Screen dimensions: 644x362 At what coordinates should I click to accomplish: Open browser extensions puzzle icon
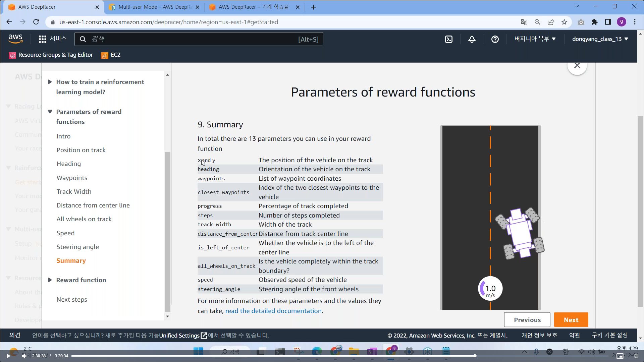click(x=594, y=22)
